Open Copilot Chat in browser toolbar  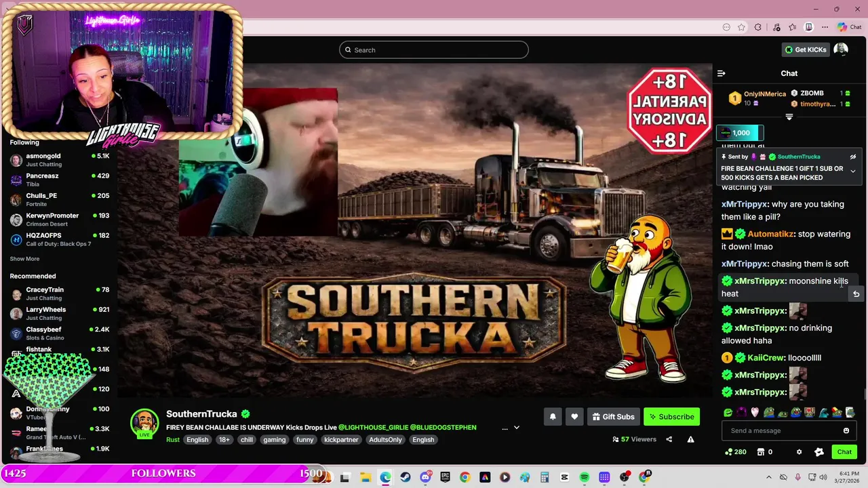pyautogui.click(x=849, y=27)
